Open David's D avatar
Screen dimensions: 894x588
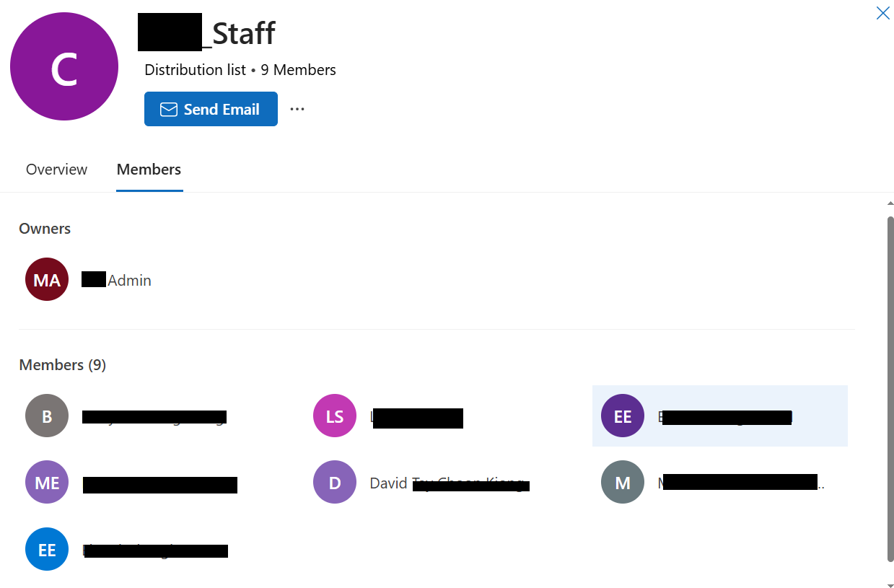[x=335, y=483]
